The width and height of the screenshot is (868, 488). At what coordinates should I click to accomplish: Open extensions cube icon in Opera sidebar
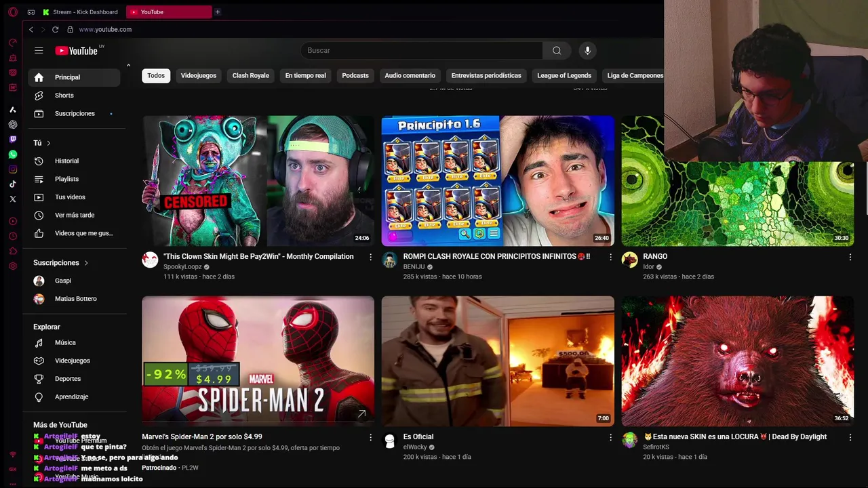13,251
